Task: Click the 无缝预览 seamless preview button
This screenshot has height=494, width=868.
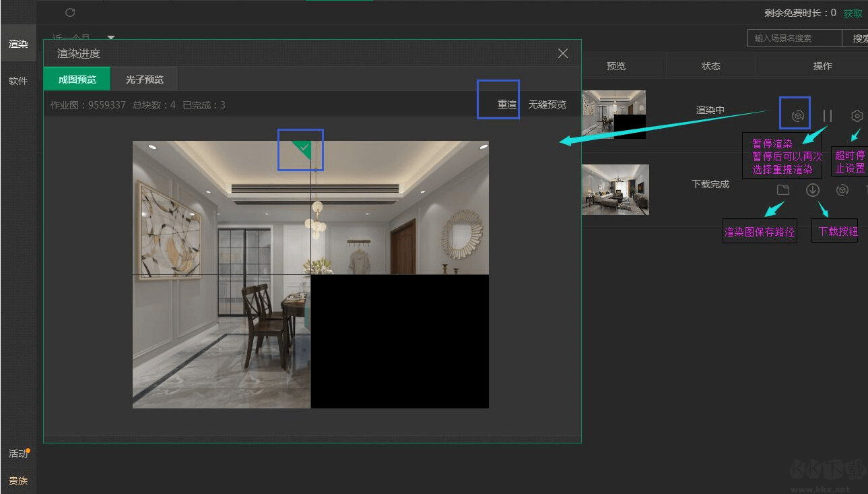Action: [547, 104]
